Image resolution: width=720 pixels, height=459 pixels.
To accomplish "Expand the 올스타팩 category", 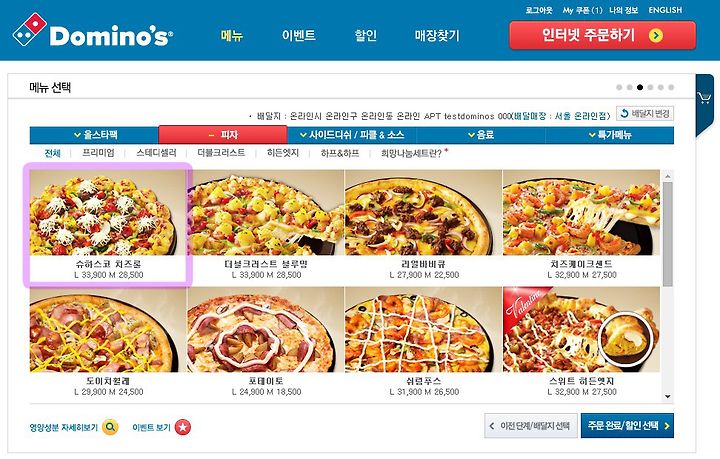I will (x=95, y=135).
